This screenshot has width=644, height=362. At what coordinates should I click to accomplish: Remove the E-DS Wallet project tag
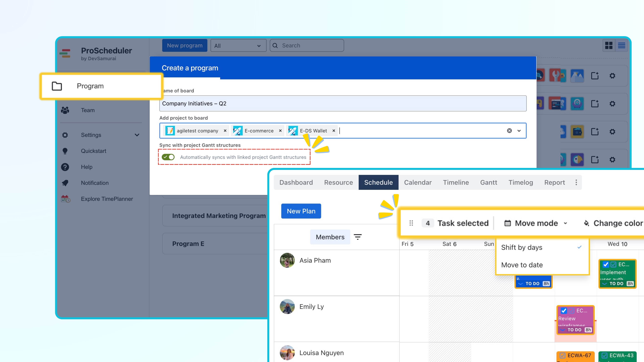(334, 131)
